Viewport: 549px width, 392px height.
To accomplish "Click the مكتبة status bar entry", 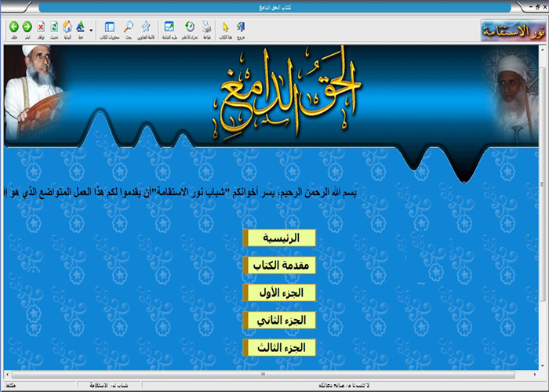I will (10, 386).
